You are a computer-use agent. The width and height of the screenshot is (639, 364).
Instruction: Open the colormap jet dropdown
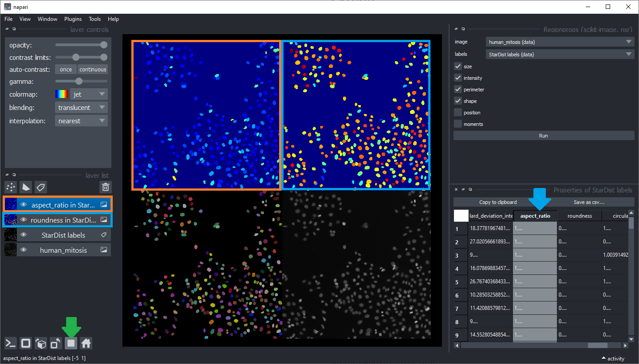click(x=89, y=94)
